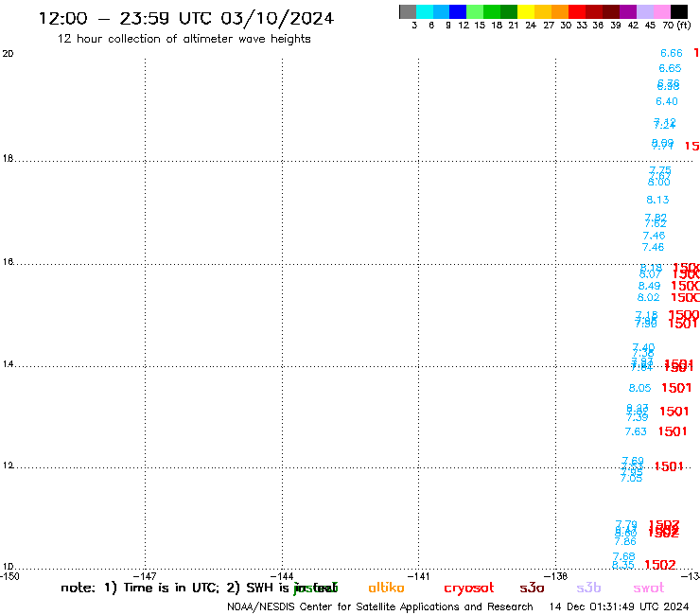This screenshot has width=700, height=615.
Task: Click the NOAA/NESDIS credit line
Action: 380,607
